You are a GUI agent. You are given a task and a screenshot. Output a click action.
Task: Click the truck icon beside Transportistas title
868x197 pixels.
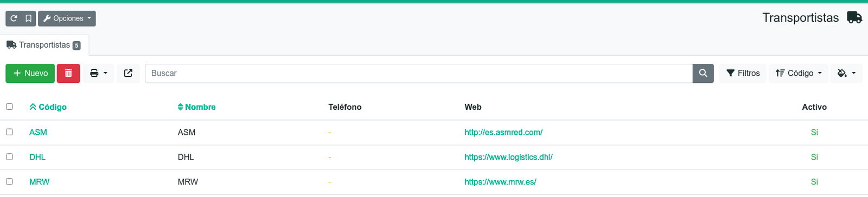854,18
